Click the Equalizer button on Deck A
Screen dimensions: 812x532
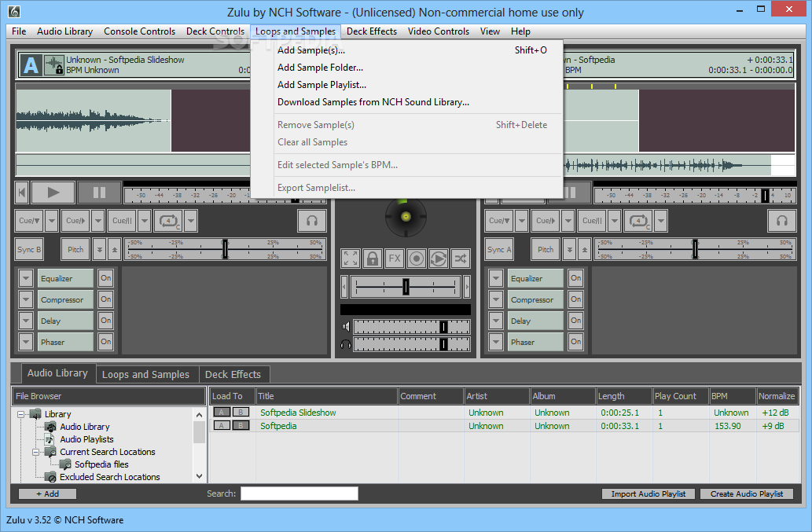coord(65,278)
